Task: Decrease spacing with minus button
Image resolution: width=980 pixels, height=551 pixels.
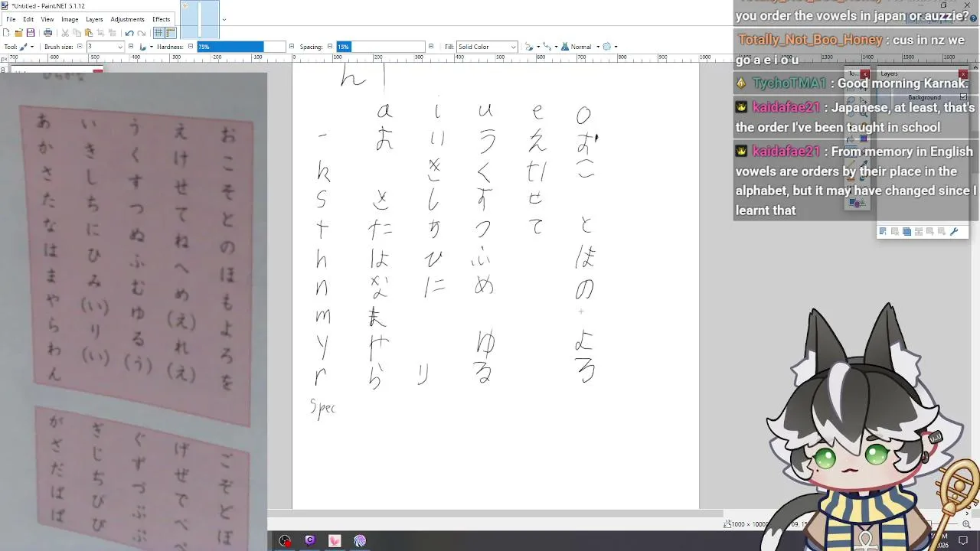Action: (330, 47)
